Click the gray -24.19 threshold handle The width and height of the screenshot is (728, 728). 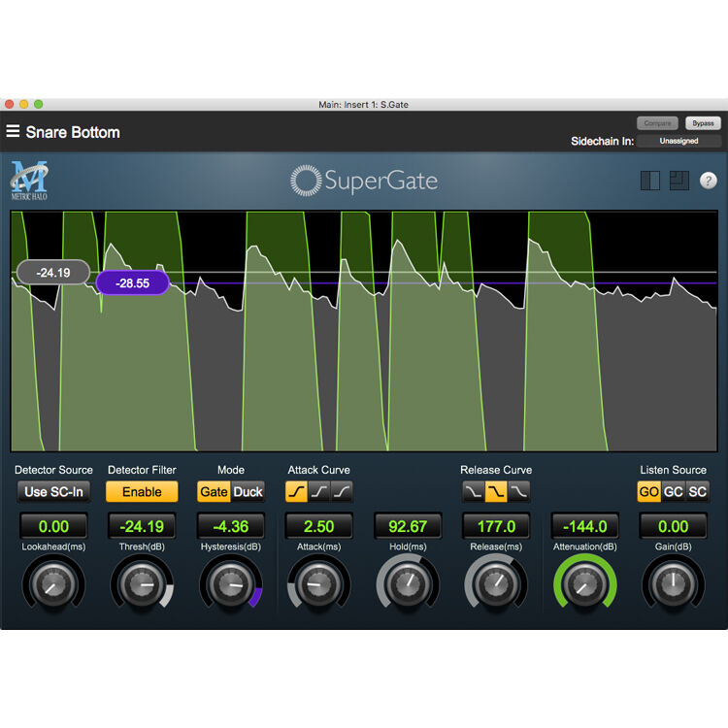pos(53,272)
